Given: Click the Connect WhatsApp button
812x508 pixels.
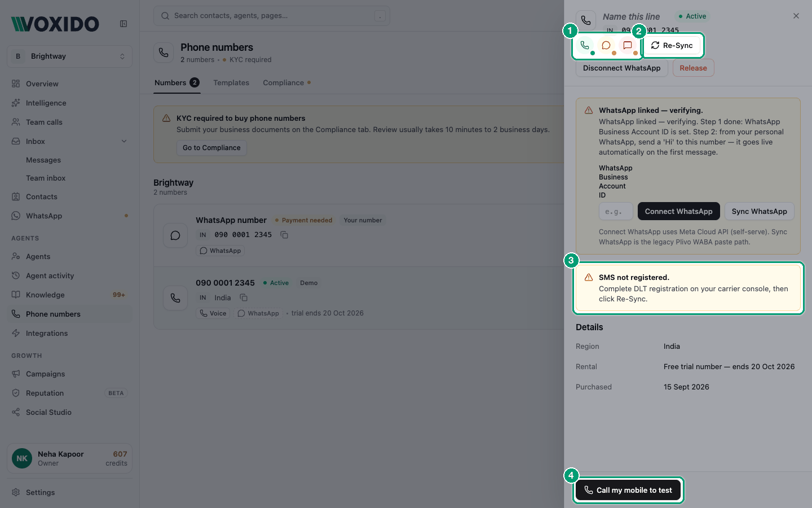Looking at the screenshot, I should tap(679, 211).
